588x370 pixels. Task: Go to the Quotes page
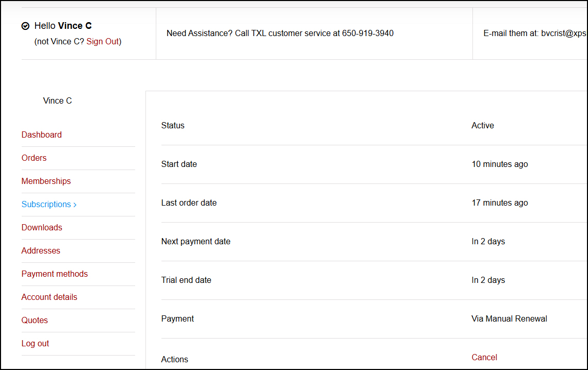pos(35,320)
